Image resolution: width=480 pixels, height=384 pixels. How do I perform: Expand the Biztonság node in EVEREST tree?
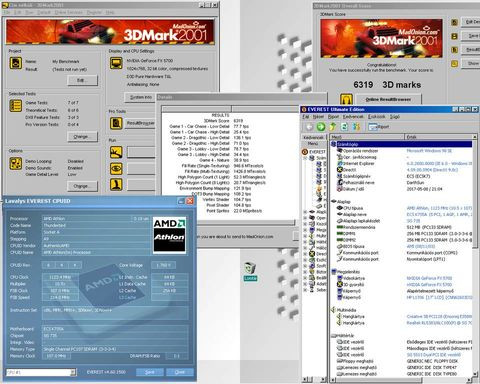(305, 272)
